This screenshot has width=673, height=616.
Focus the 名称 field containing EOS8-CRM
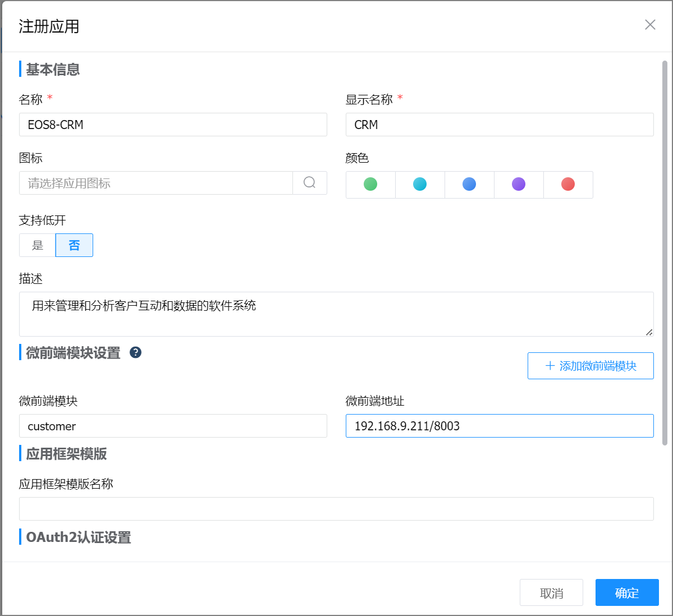tap(173, 125)
